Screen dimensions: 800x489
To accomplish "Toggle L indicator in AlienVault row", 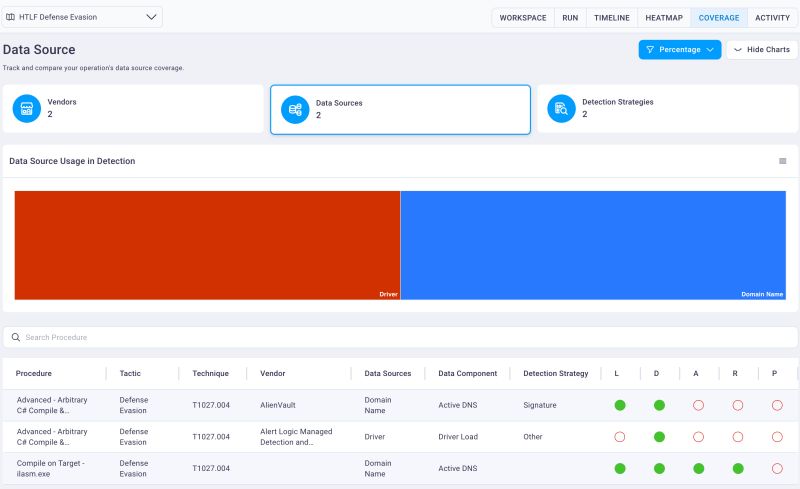I will coord(620,405).
